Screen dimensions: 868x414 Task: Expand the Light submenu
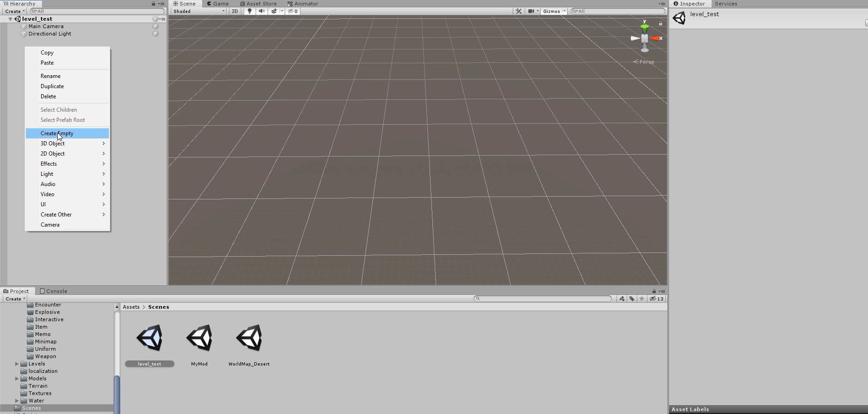[67, 174]
